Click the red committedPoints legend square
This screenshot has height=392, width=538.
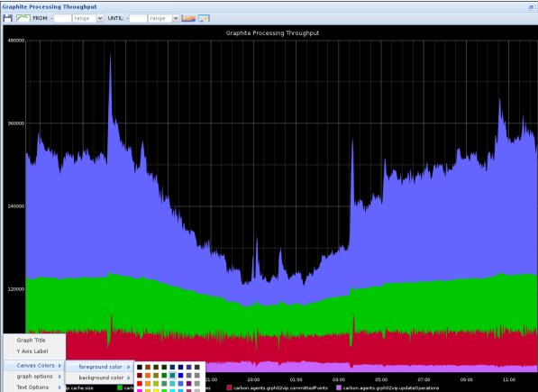click(x=229, y=387)
